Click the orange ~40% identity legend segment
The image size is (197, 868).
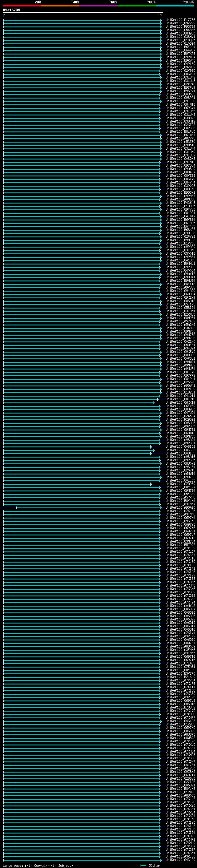(x=60, y=6)
